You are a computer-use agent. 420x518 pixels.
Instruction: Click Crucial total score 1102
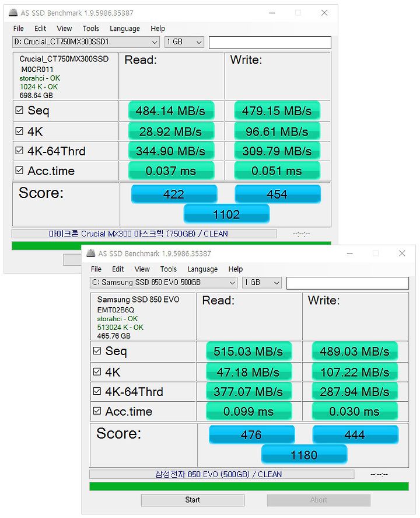226,214
